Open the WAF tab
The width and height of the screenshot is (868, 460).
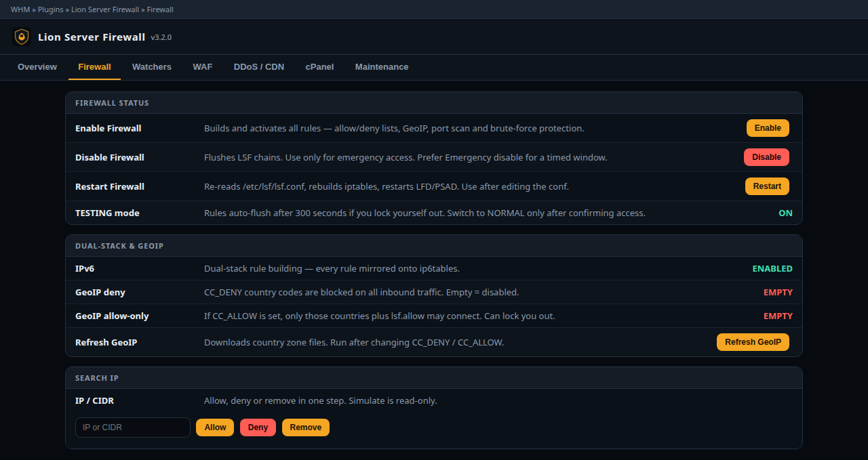[x=203, y=67]
